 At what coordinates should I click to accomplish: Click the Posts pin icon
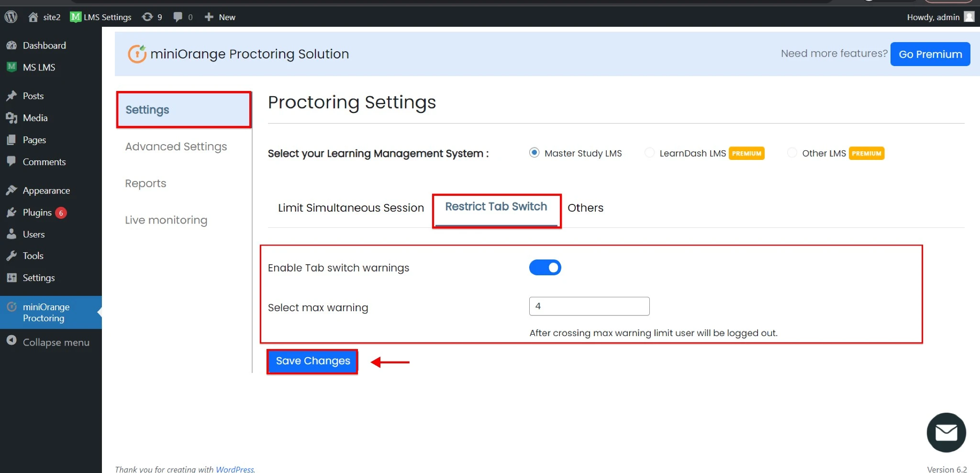click(11, 96)
